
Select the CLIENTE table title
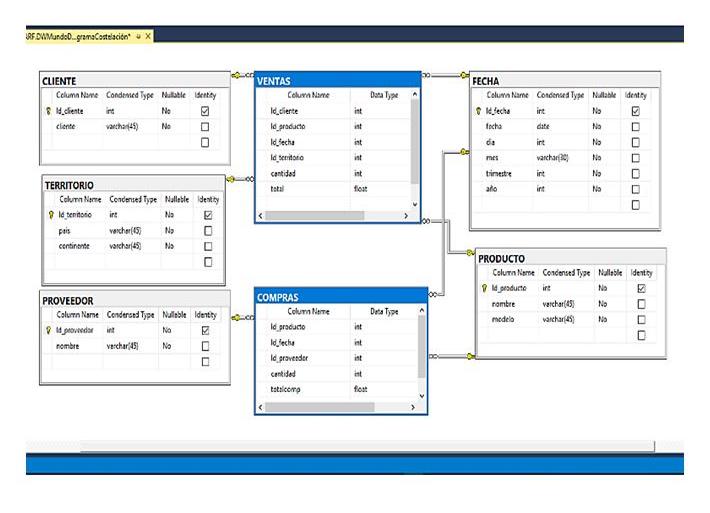59,81
